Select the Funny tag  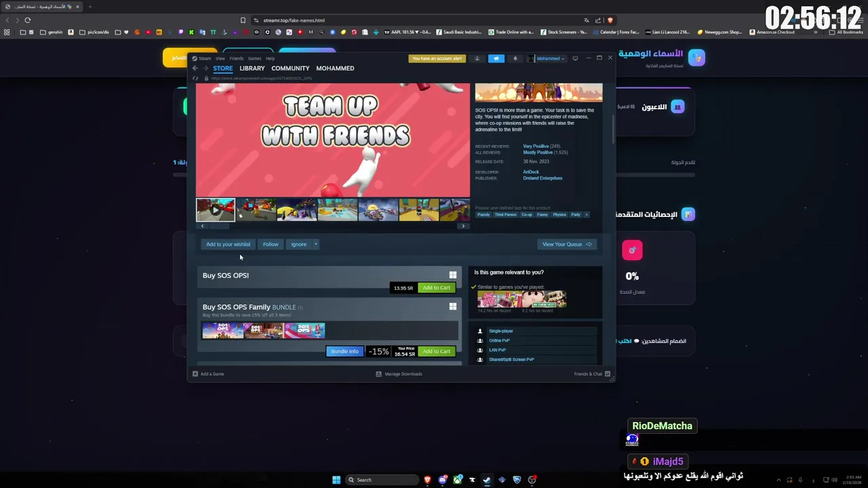tap(542, 215)
